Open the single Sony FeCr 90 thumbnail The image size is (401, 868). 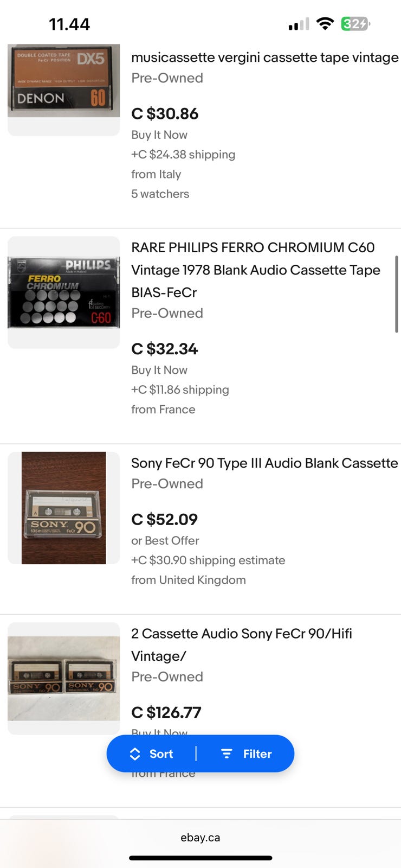pos(63,508)
